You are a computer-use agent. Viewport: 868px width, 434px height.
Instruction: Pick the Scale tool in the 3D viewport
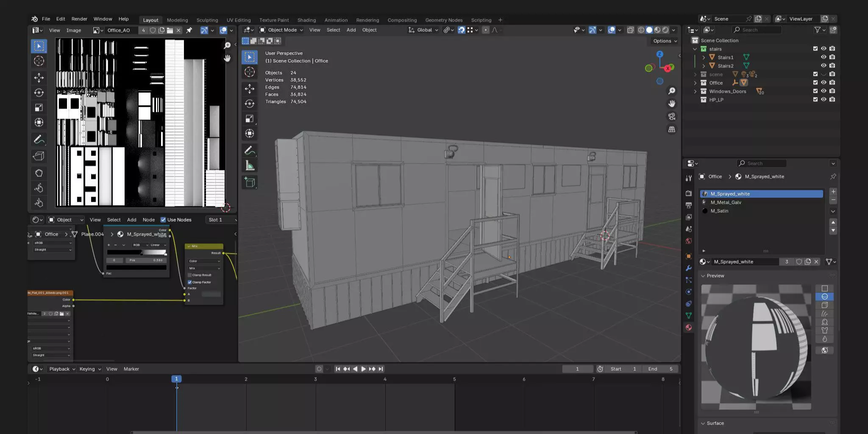[x=250, y=119]
